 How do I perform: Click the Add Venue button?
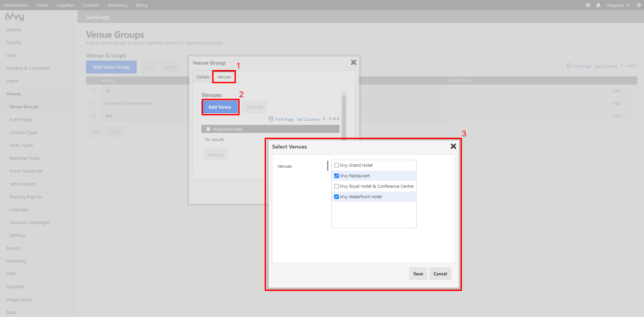pyautogui.click(x=220, y=107)
